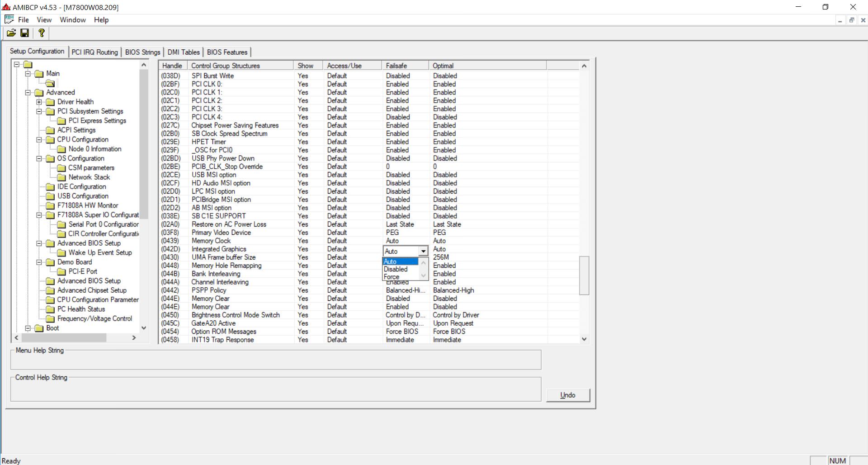The image size is (868, 465).
Task: Click the table's vertical scrollbar thumb
Action: coord(584,275)
